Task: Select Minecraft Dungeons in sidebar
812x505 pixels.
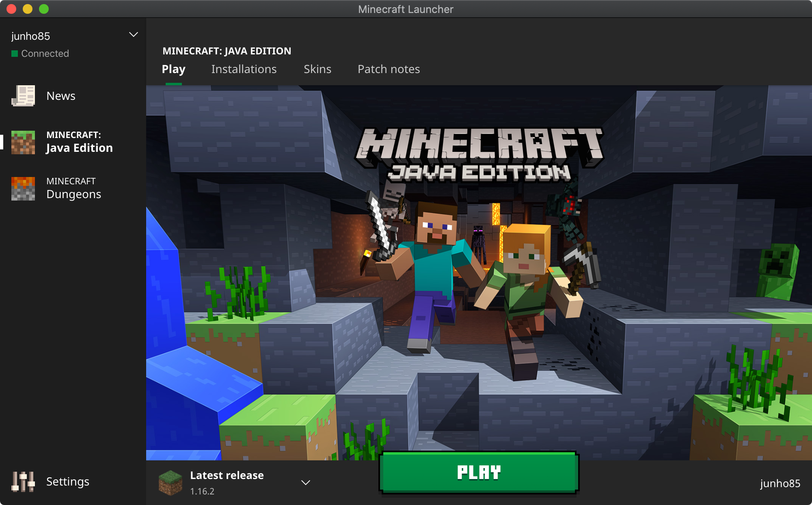Action: click(73, 188)
